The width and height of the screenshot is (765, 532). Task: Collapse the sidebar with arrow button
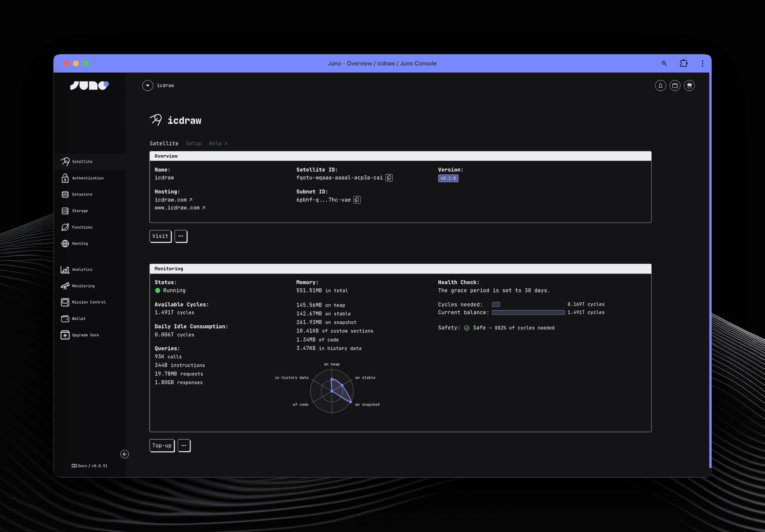(x=125, y=454)
